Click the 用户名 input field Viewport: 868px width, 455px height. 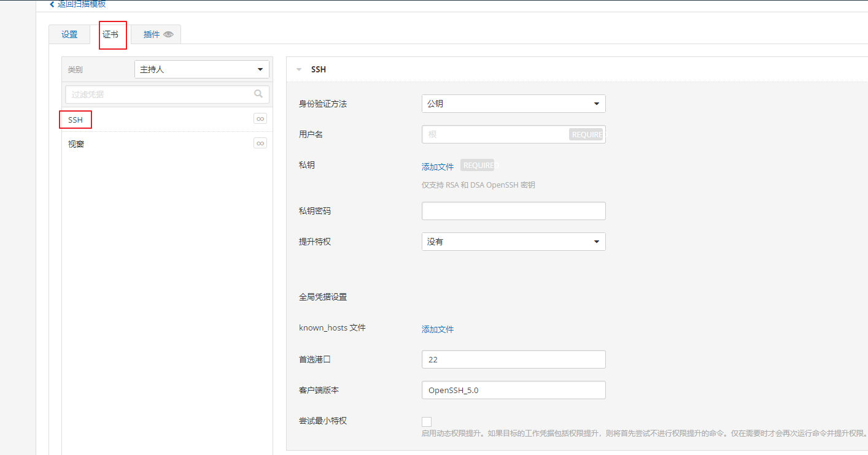click(495, 134)
